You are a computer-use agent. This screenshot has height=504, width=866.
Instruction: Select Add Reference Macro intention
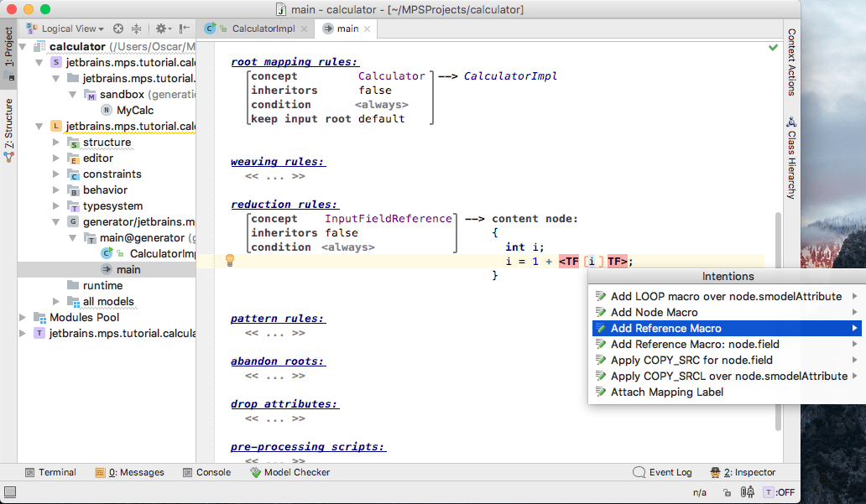click(x=665, y=328)
